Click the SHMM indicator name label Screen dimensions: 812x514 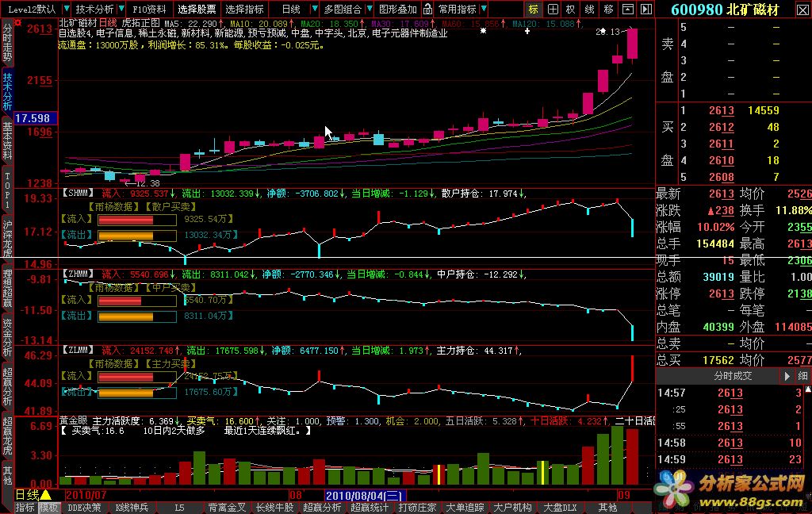79,193
